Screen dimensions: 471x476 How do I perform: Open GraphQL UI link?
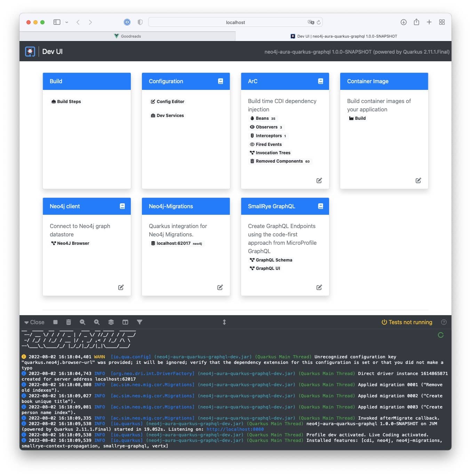265,268
